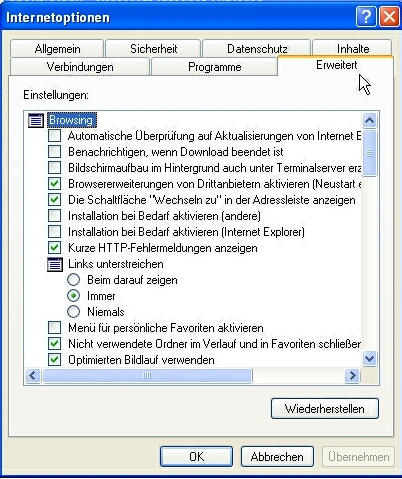
Task: Click the Wiederherstellen button
Action: click(x=325, y=409)
